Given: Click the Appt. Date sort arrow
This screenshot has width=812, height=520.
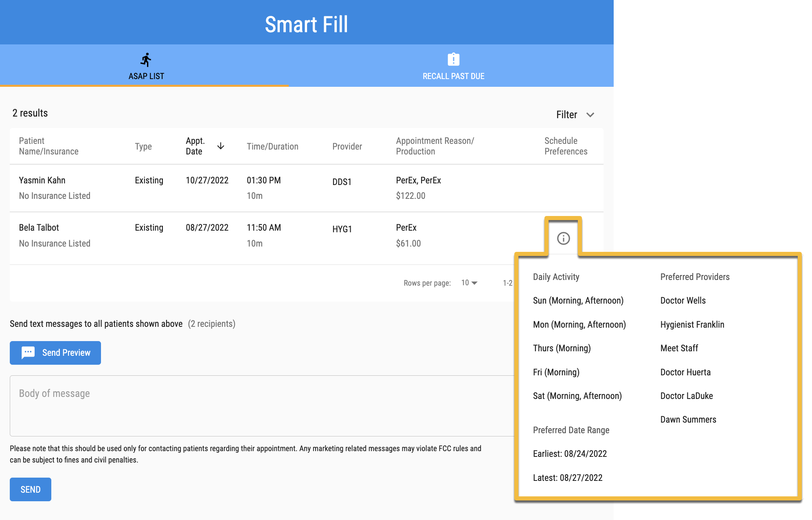Looking at the screenshot, I should click(221, 146).
